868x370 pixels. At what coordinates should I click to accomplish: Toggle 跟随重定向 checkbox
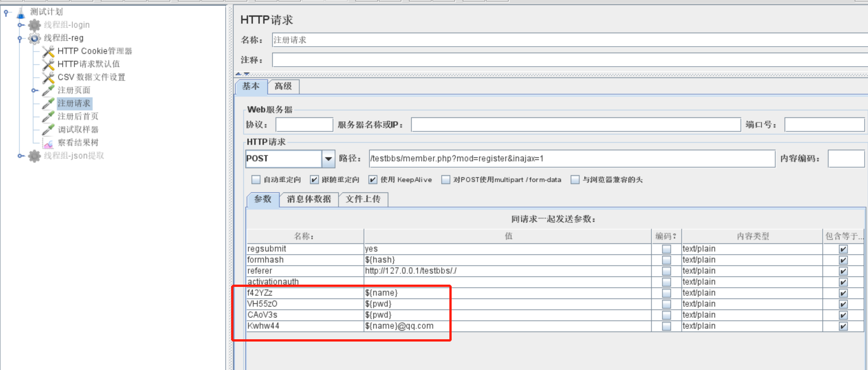pyautogui.click(x=314, y=179)
